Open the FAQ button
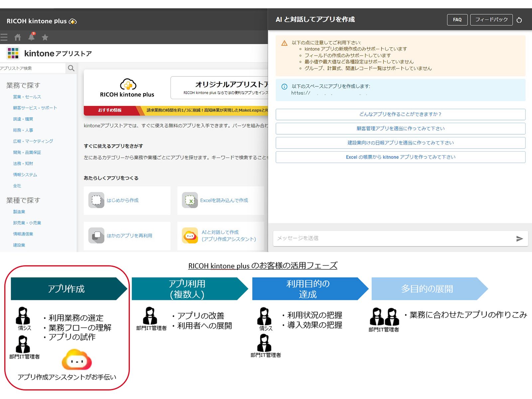 457,20
